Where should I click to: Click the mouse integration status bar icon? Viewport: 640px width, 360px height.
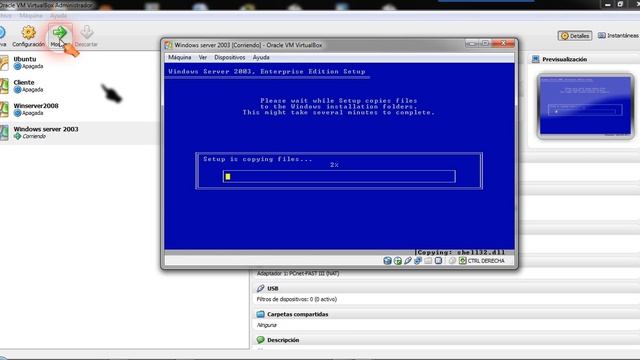point(452,261)
